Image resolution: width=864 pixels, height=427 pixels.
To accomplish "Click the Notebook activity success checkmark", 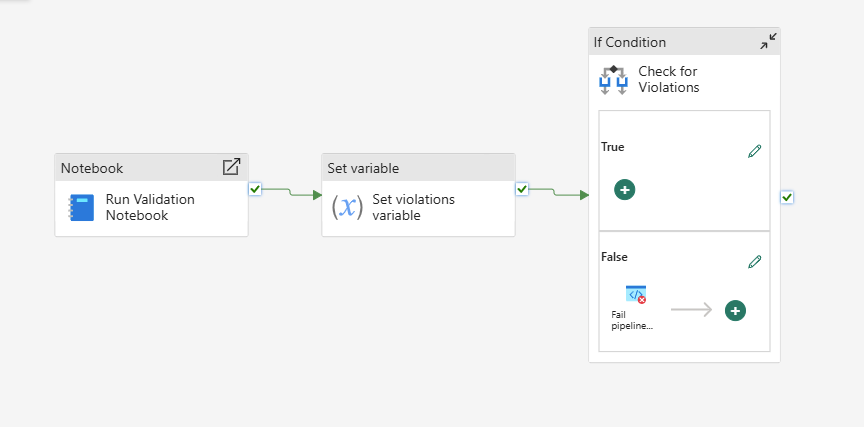I will coord(255,188).
